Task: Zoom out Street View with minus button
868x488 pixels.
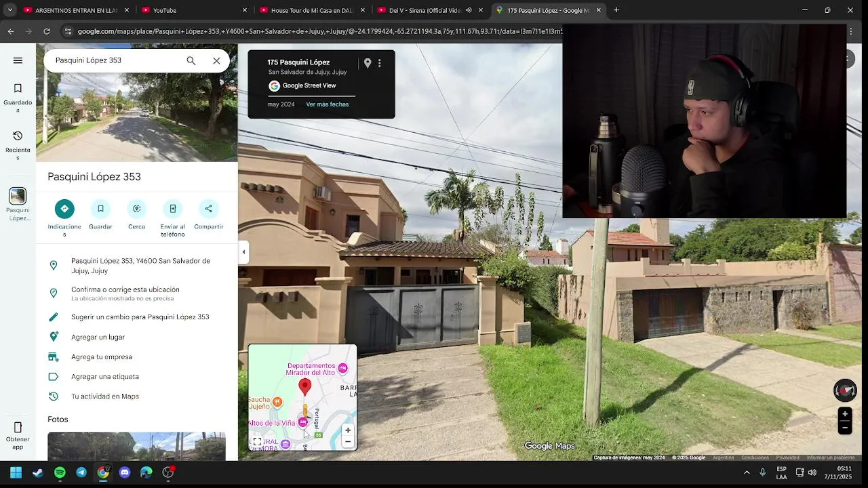Action: pos(845,427)
